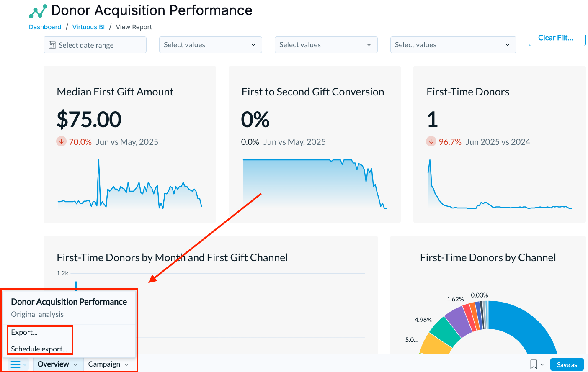Screen dimensions: 588x372
Task: Click the purple donut chart segment
Action: (457, 322)
